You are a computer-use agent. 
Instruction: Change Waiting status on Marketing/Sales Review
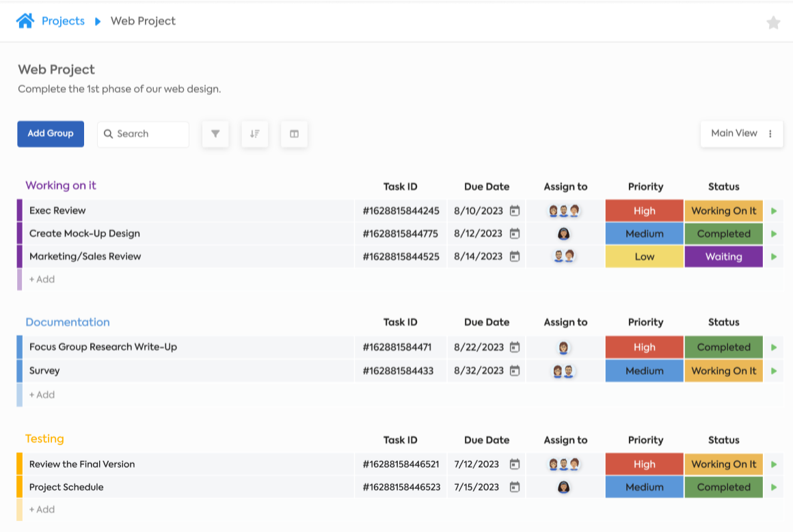click(724, 256)
